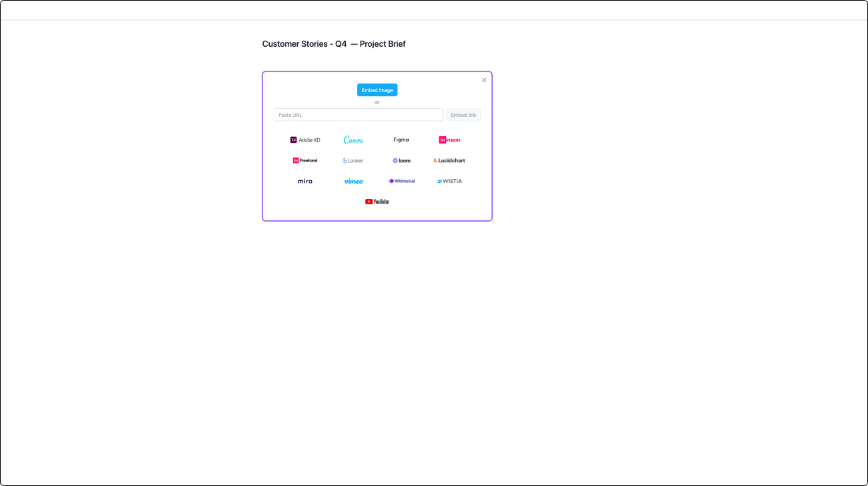Viewport: 868px width, 486px height.
Task: Choose the Looker logo
Action: [x=353, y=160]
